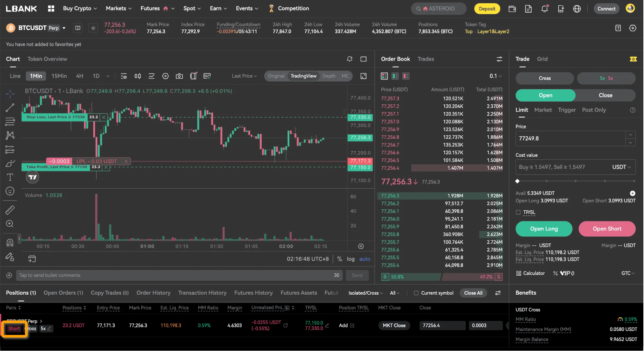Click the star favorite icon for BTCUSDT
The image size is (644, 351).
(93, 28)
